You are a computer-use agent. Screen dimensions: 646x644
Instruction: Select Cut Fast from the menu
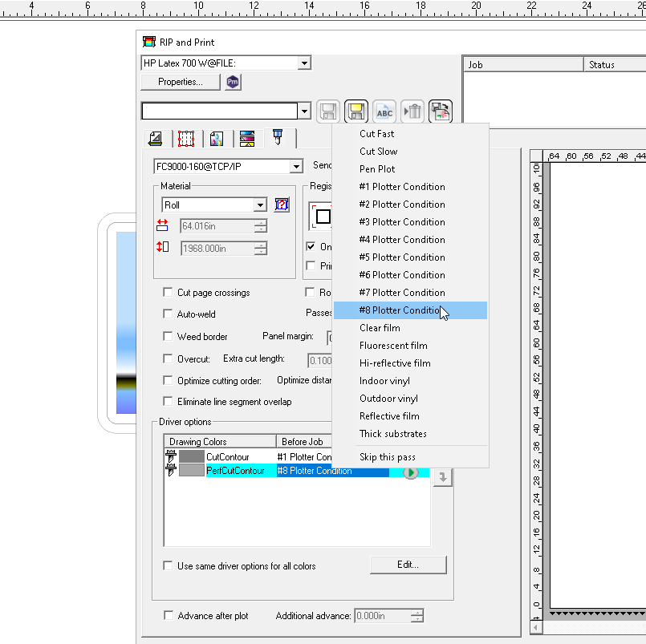(x=410, y=134)
